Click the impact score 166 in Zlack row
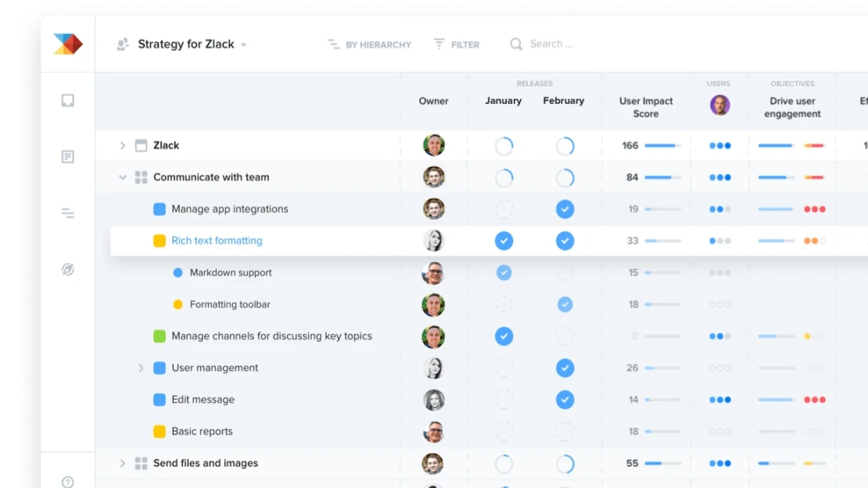 coord(630,145)
